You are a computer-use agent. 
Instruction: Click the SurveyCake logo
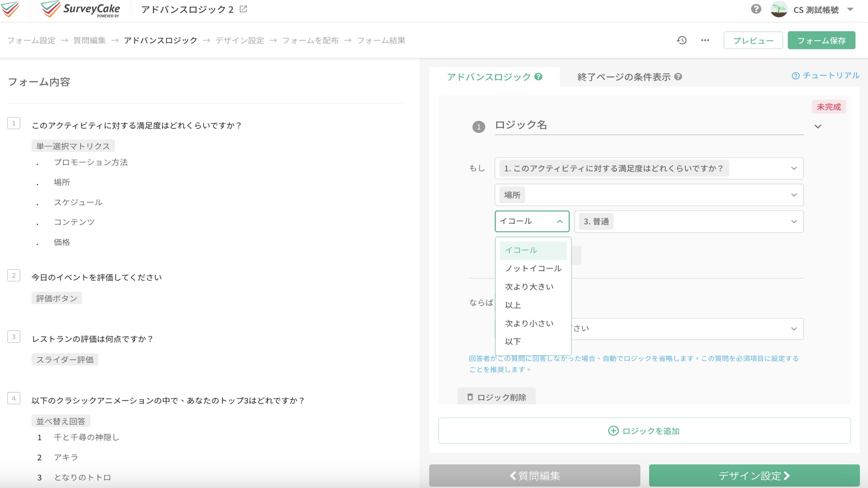point(80,9)
